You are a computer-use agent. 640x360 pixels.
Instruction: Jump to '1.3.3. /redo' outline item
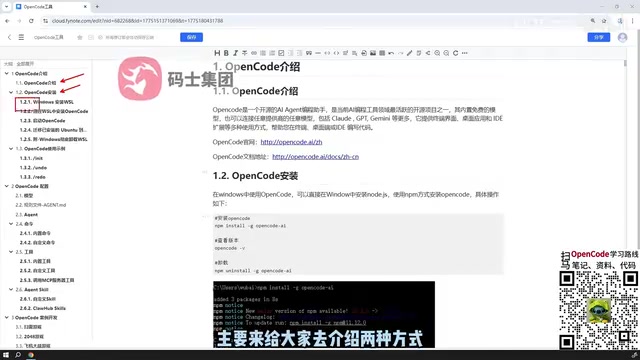[33, 177]
